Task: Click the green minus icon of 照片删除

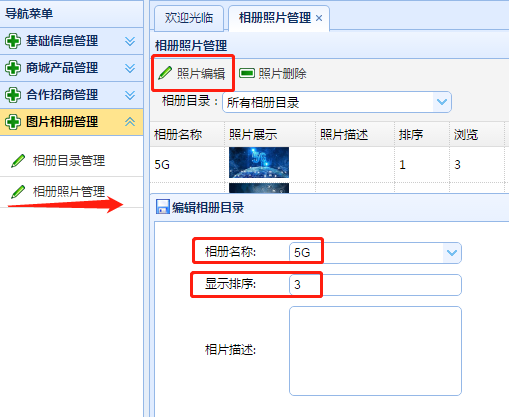Action: pos(247,73)
